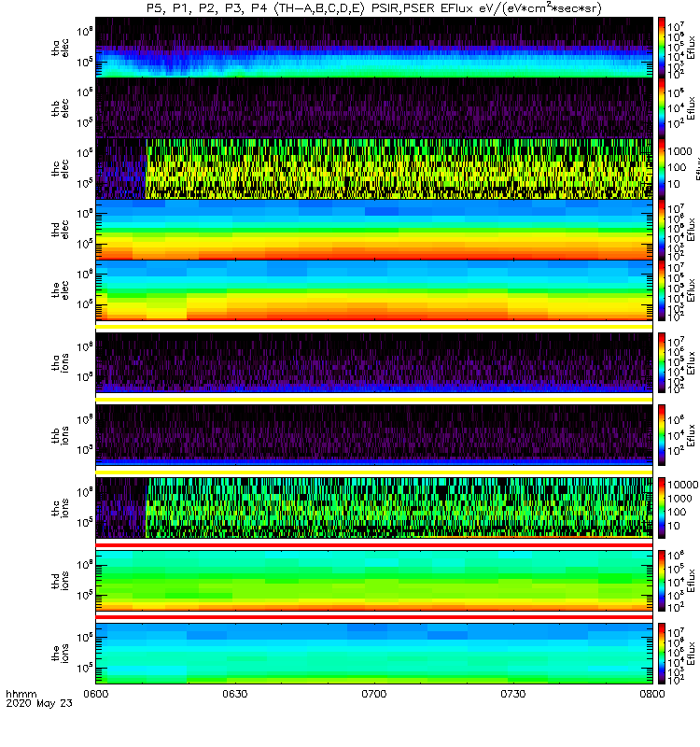Click inside the thd ions spectrogram panel

tap(374, 581)
